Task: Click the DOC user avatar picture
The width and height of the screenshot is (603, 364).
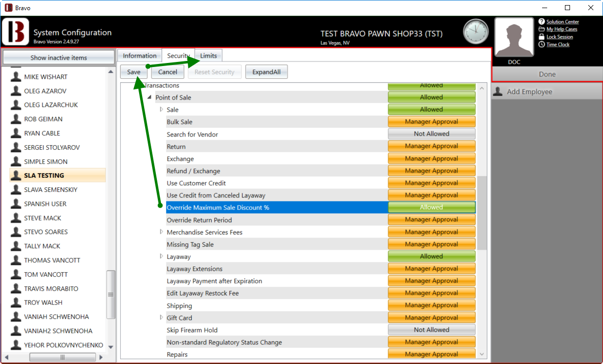Action: pos(514,38)
